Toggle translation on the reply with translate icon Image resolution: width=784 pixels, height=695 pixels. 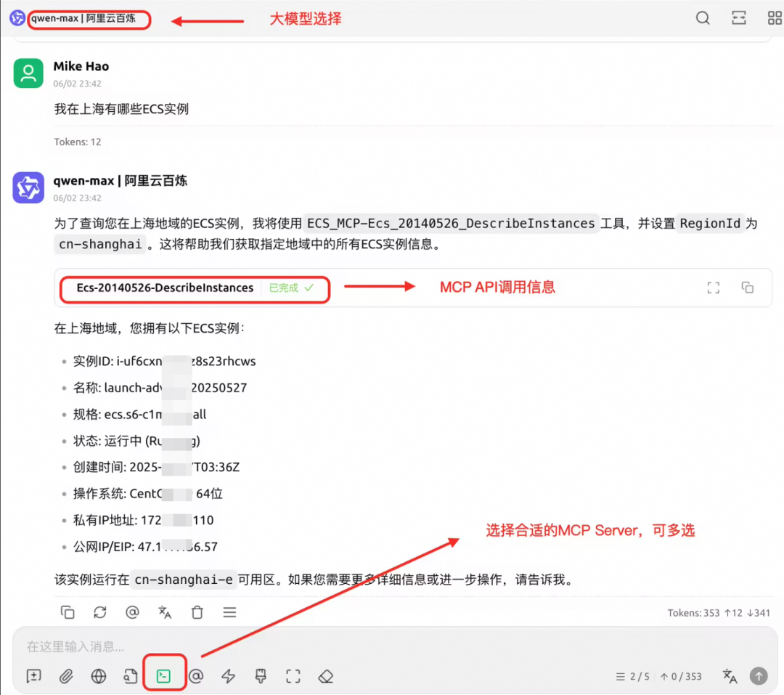click(x=165, y=612)
